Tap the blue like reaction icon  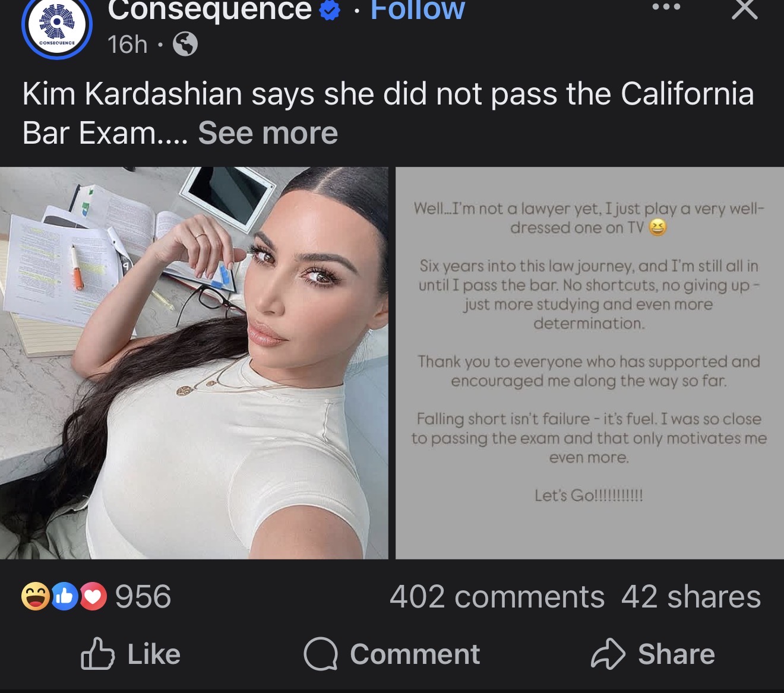tap(64, 596)
